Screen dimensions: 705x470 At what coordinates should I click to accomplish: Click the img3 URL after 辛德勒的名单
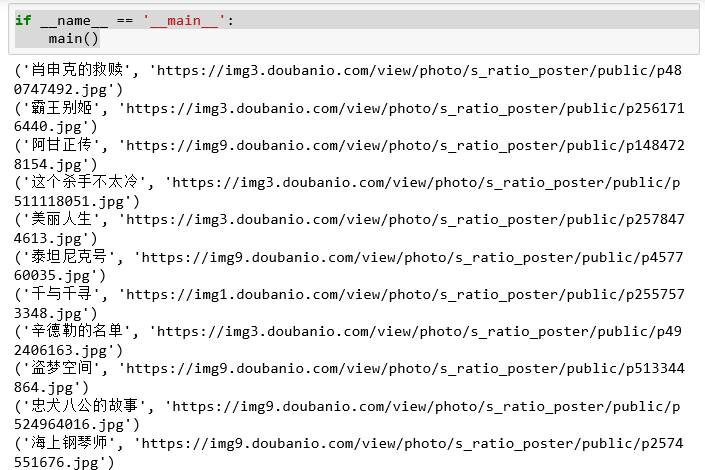[x=419, y=331]
